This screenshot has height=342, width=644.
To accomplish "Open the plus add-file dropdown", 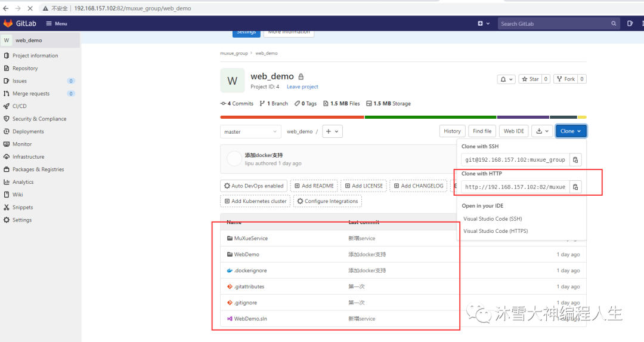I will [332, 131].
